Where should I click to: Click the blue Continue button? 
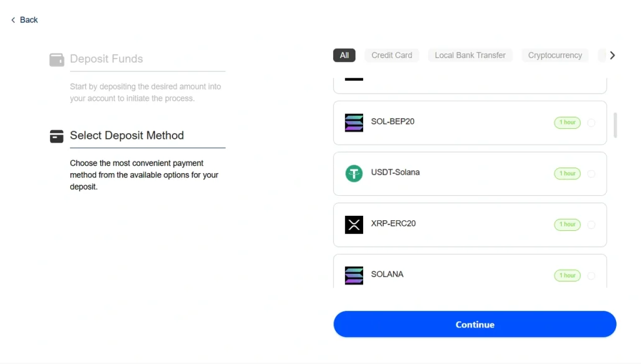tap(474, 325)
